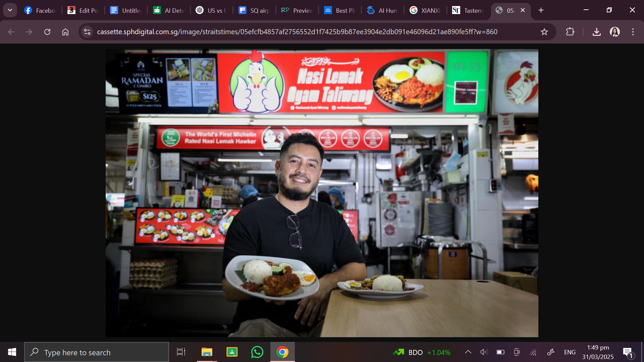Open the Extensions puzzle icon
Viewport: 644px width, 362px height.
570,32
